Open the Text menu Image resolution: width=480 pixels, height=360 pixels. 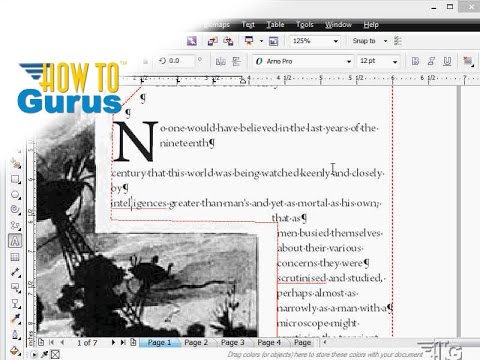click(248, 25)
